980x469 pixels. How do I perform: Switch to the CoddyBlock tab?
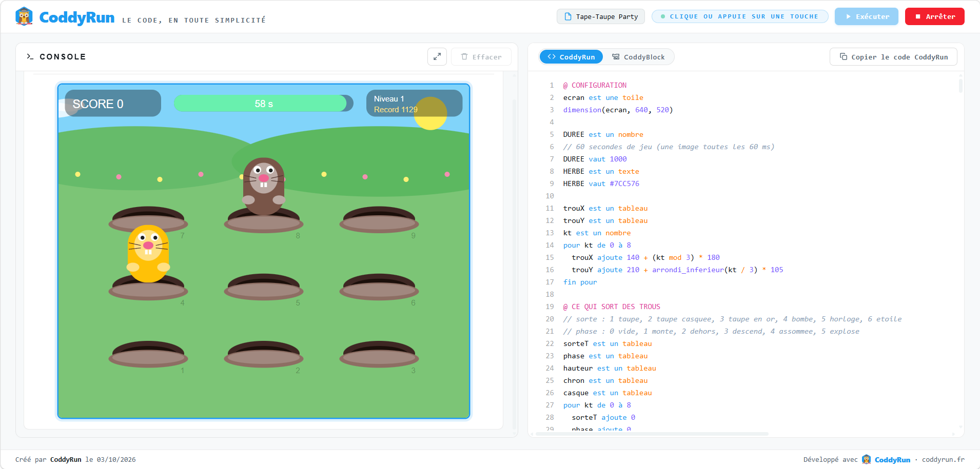638,57
